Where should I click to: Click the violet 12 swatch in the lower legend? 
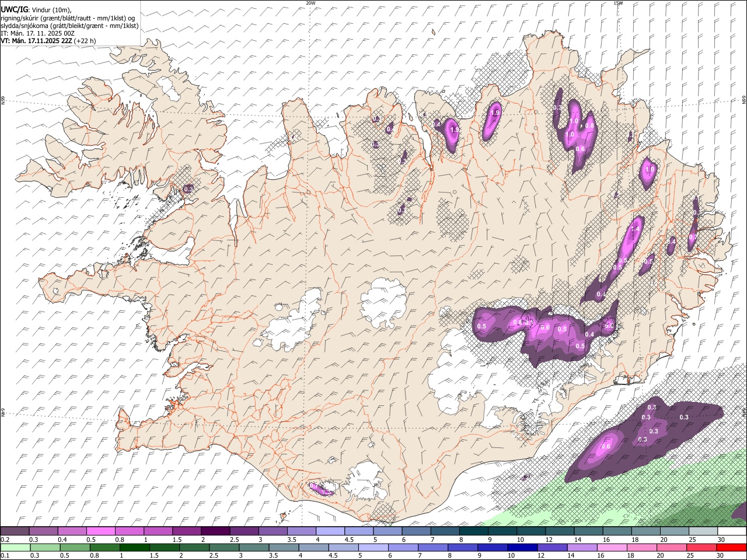click(x=552, y=548)
